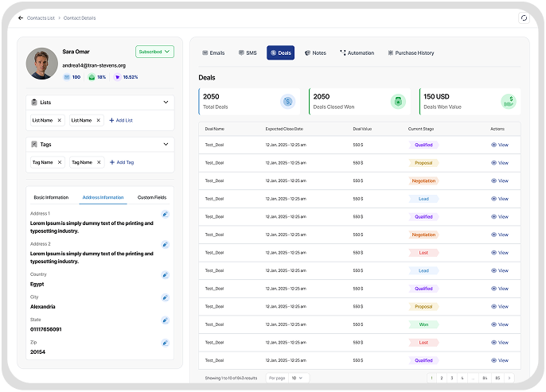Click the edit pencil icon for Zip
The width and height of the screenshot is (546, 392).
pos(165,343)
